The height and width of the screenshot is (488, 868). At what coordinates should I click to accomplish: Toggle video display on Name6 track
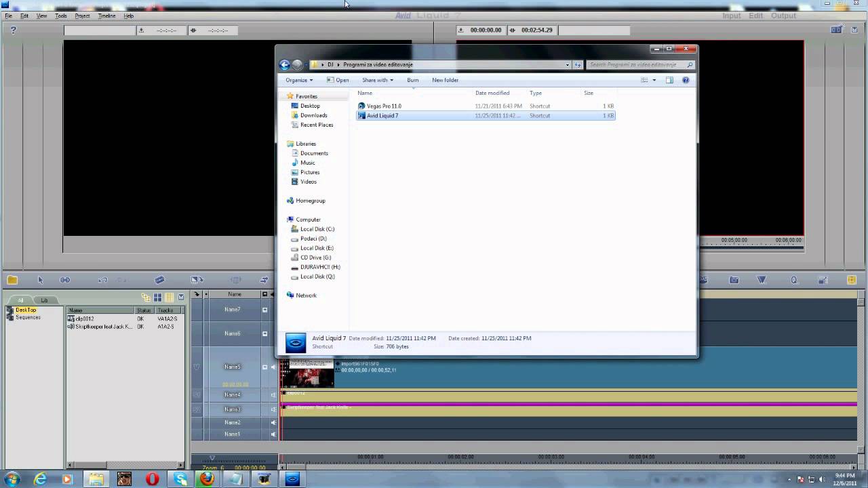(265, 333)
